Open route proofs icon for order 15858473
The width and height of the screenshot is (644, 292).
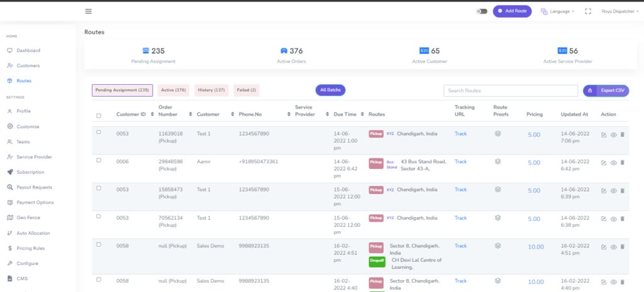point(497,190)
